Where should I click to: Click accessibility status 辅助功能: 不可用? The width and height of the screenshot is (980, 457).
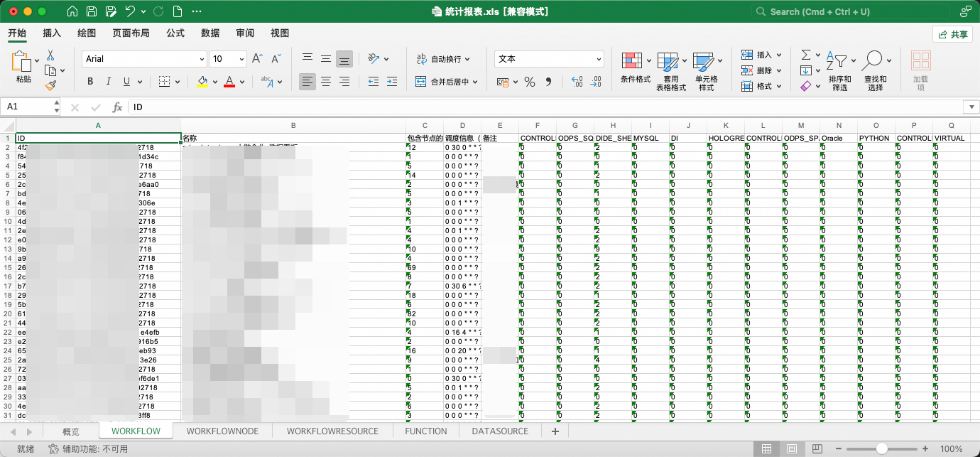click(88, 449)
